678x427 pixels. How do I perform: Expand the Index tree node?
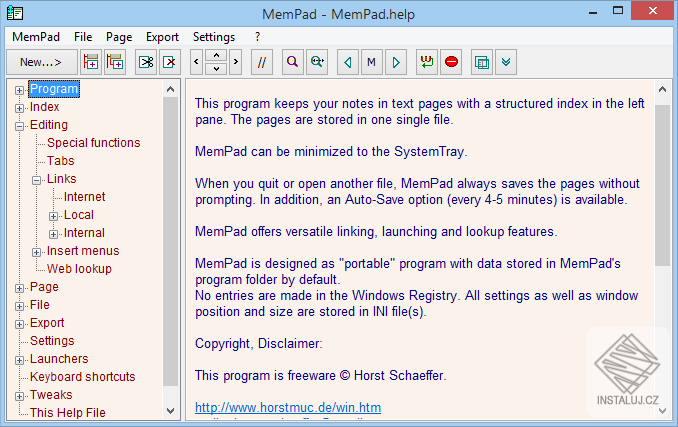(x=19, y=108)
